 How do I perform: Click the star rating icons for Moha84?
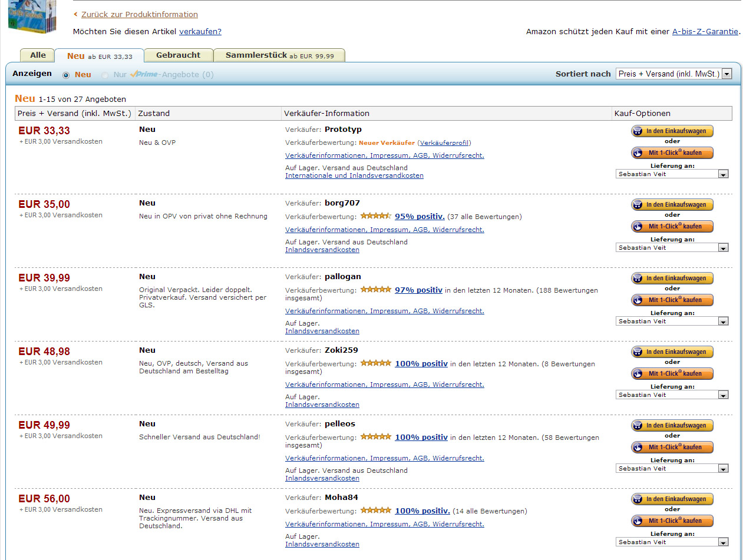(376, 511)
